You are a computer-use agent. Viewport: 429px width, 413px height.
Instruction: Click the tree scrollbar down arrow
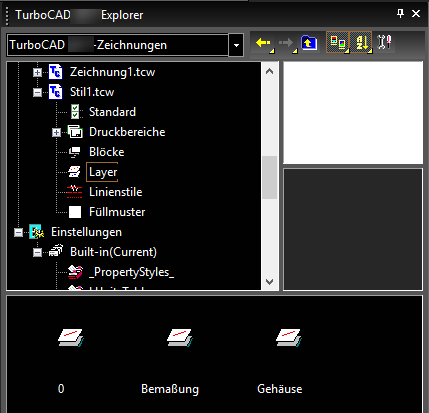(270, 282)
